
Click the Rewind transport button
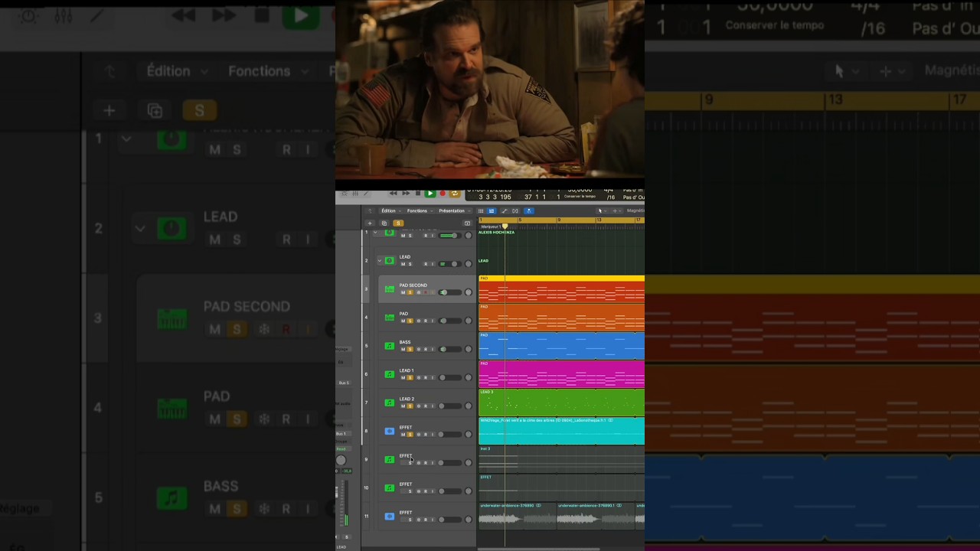[x=394, y=194]
